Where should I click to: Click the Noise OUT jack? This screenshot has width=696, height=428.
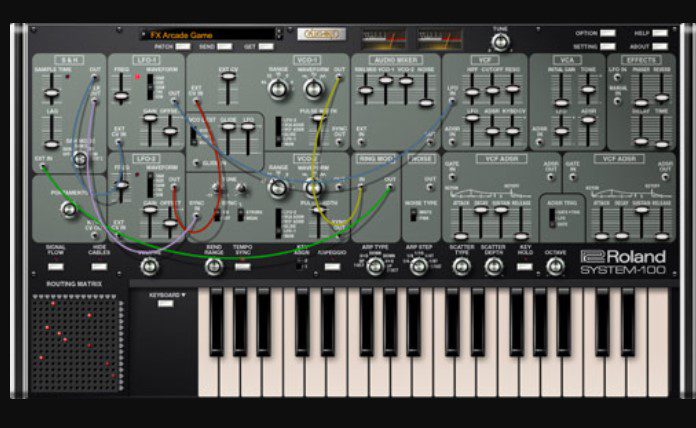click(430, 187)
